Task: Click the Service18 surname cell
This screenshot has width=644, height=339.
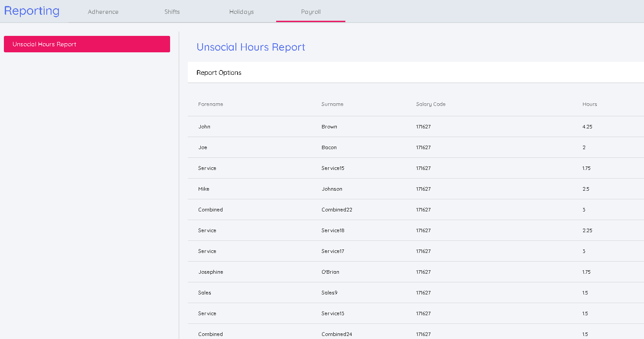Action: point(333,230)
